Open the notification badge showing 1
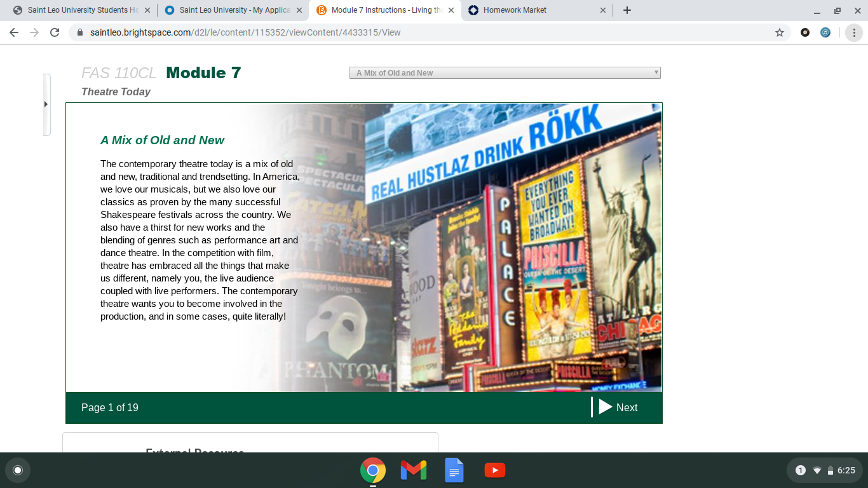Image resolution: width=868 pixels, height=488 pixels. pyautogui.click(x=801, y=470)
